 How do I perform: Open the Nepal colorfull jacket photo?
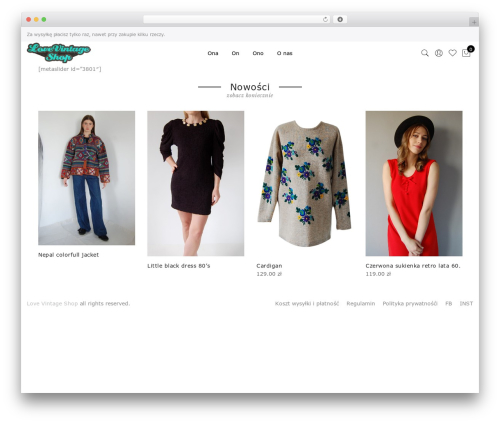87,178
